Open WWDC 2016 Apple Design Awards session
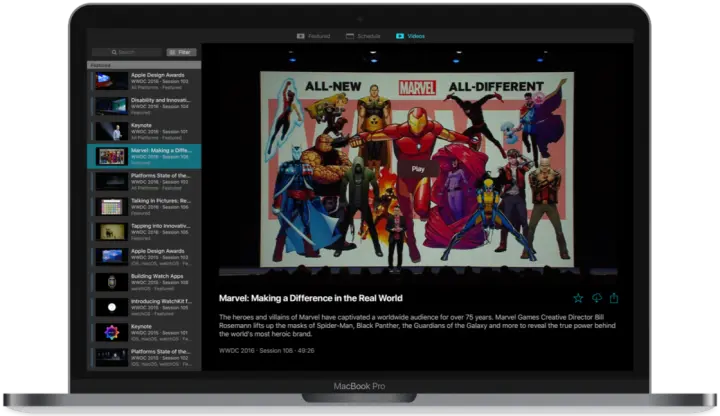The height and width of the screenshot is (416, 720). (144, 81)
